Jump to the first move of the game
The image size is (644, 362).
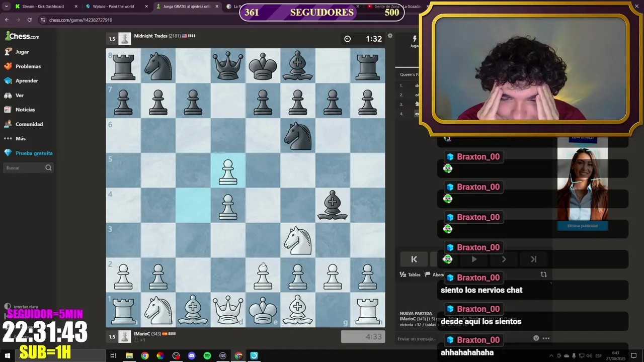[414, 259]
